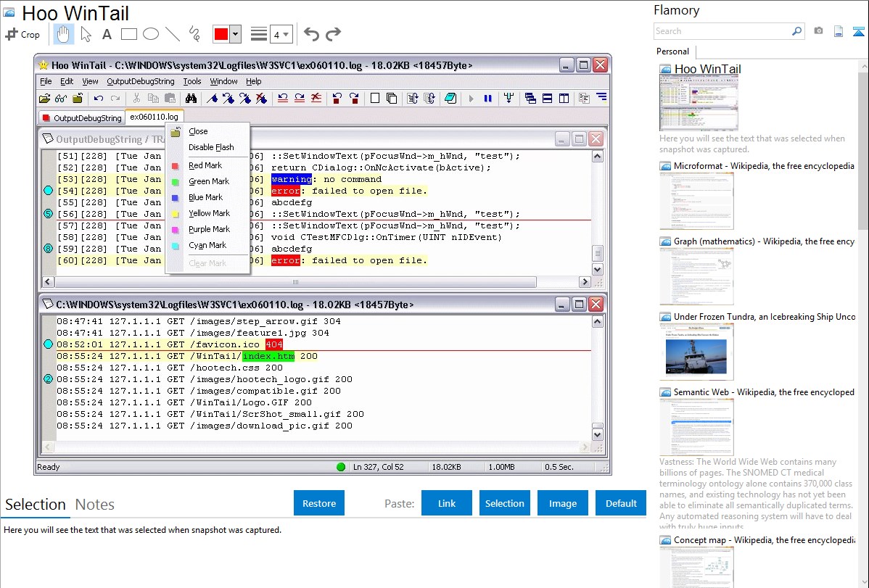Pick the text annotation tool
The image size is (869, 588).
point(107,34)
